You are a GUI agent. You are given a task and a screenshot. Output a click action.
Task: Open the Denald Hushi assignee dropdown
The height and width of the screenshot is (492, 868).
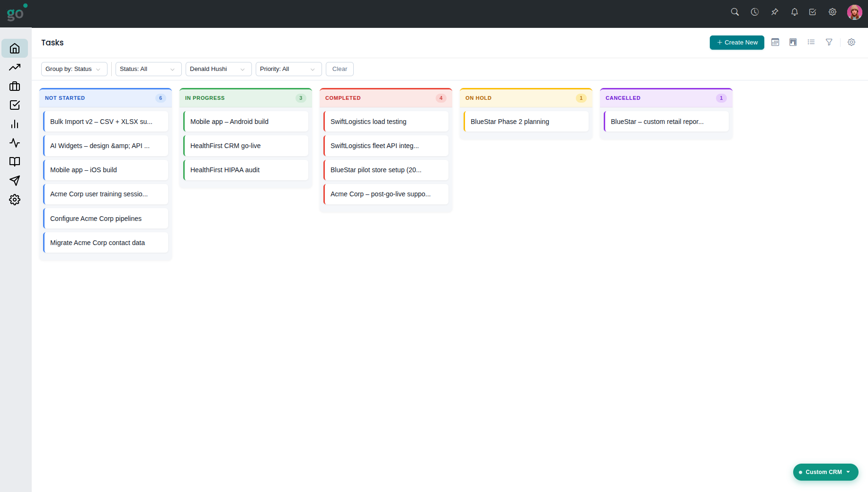coord(219,69)
